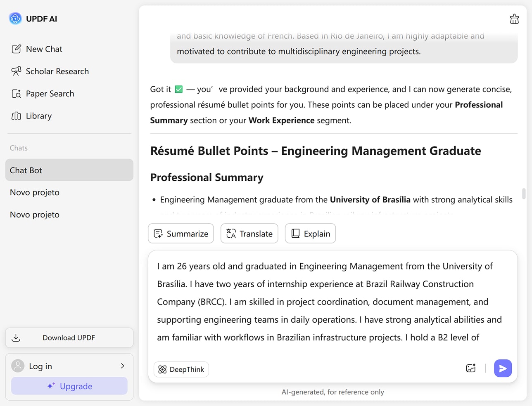The width and height of the screenshot is (532, 406).
Task: Click the Explain button
Action: (x=310, y=234)
